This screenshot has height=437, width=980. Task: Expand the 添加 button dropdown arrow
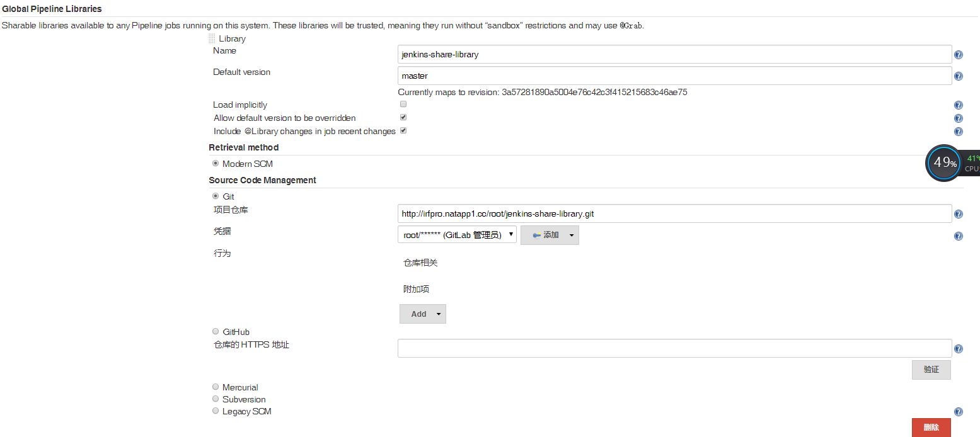[x=571, y=236]
